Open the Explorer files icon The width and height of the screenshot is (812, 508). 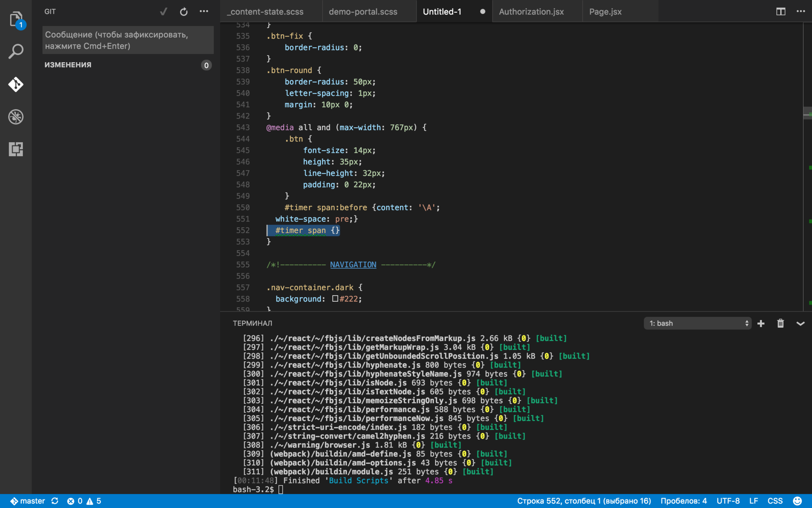click(16, 19)
